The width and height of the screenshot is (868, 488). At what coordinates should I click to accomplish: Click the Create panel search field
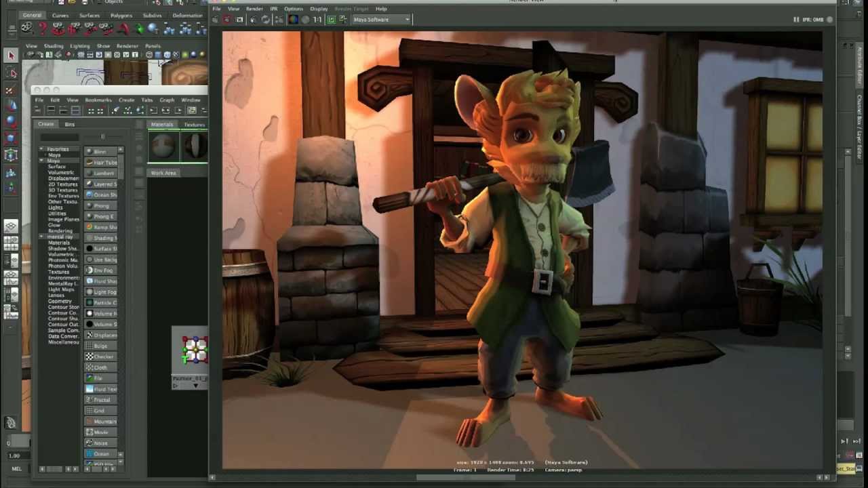[60, 137]
